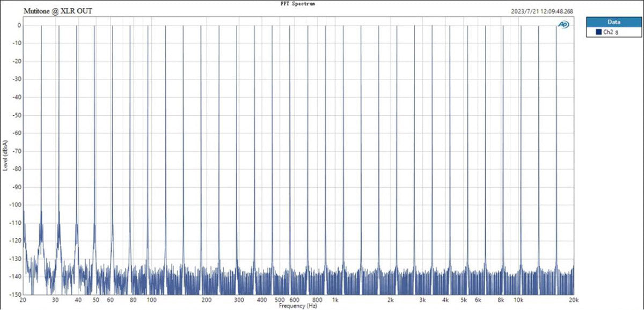
Task: Click the AP logo in the graph corner
Action: coord(563,25)
